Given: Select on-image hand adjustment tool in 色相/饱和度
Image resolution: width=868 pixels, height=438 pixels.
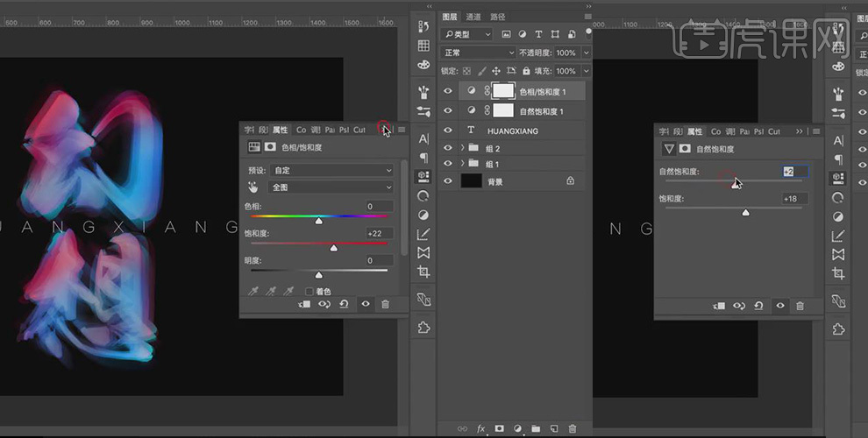Looking at the screenshot, I should pyautogui.click(x=253, y=187).
